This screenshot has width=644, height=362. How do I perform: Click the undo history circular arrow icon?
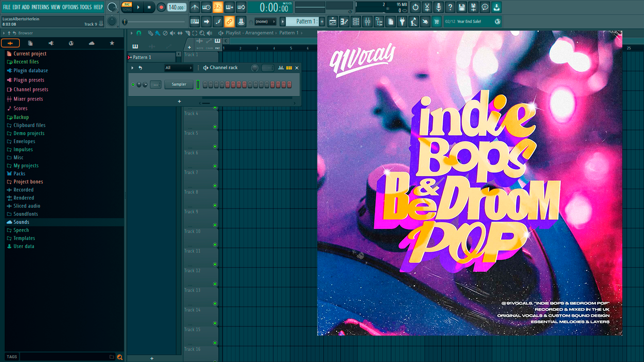415,7
